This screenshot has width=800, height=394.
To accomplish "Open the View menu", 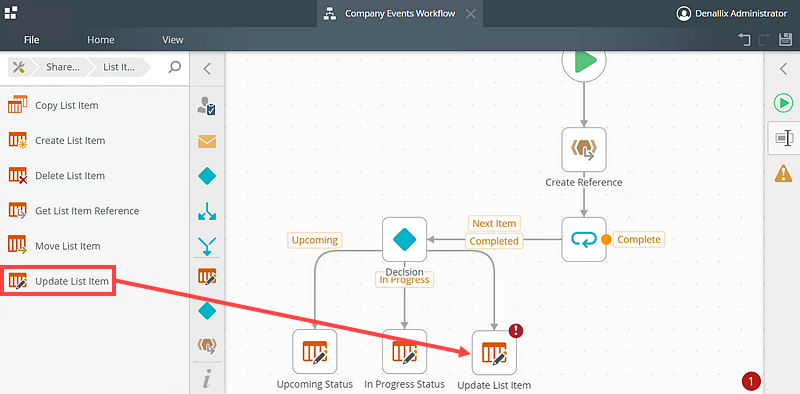I will tap(172, 40).
